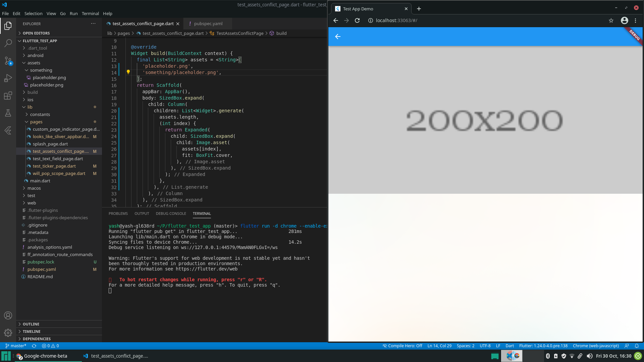Open the Terminal menu

[x=90, y=13]
